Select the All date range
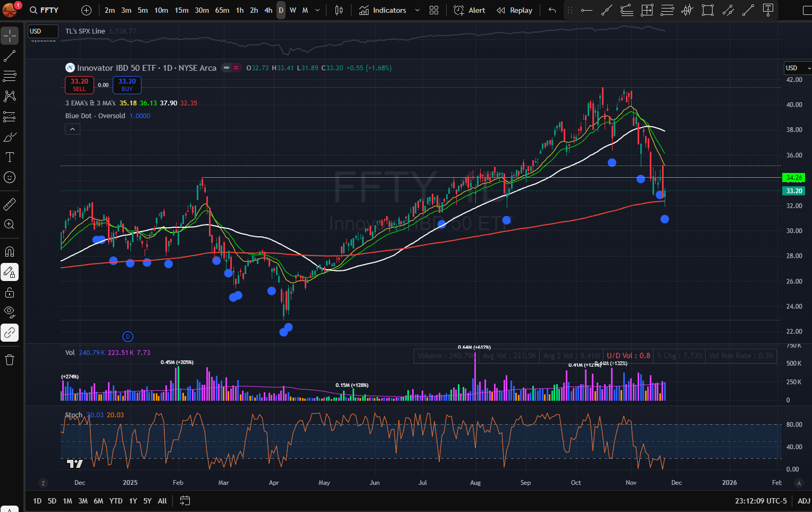Screen dimensions: 812x512 tap(162, 501)
